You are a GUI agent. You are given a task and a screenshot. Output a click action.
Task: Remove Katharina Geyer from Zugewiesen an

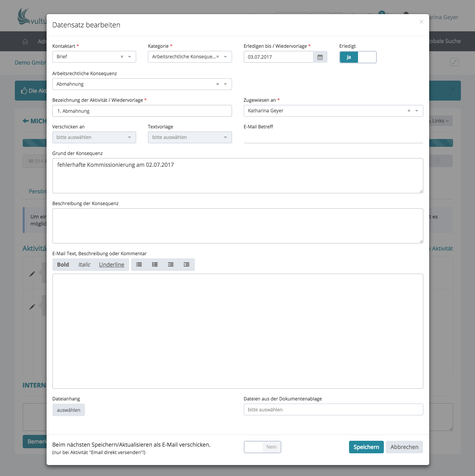409,111
